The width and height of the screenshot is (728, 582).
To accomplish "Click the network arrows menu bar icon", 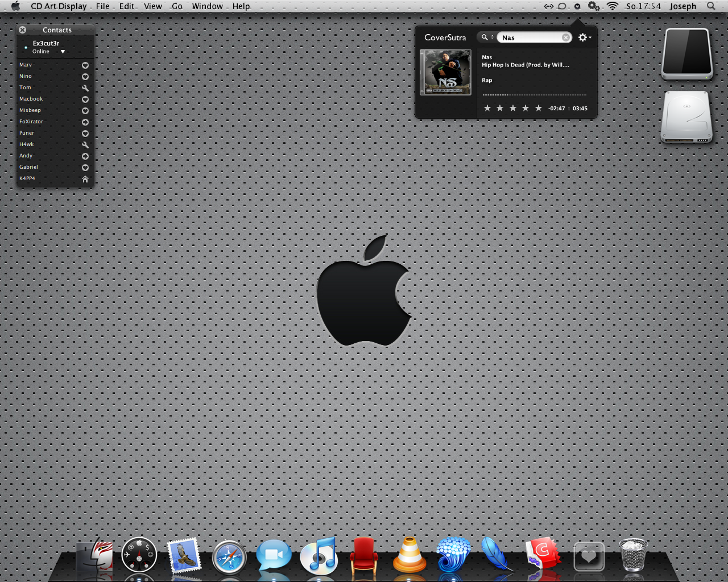I will pos(548,6).
